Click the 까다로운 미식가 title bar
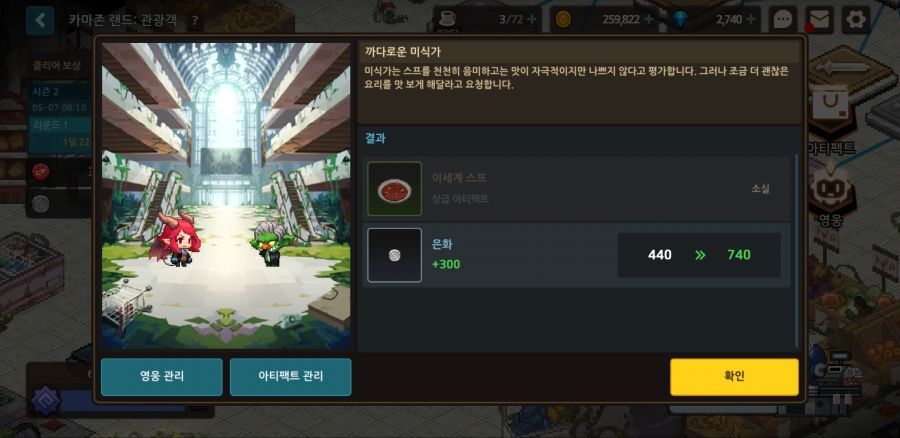 580,52
